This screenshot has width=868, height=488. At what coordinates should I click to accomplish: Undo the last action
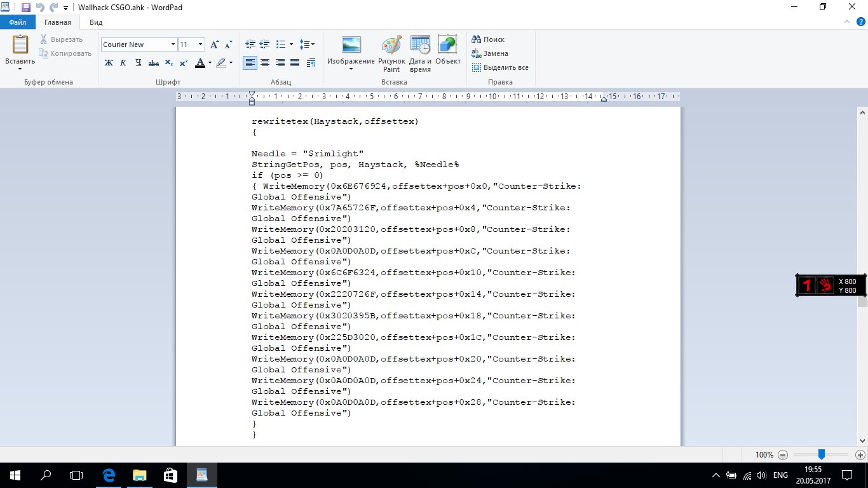tap(40, 8)
